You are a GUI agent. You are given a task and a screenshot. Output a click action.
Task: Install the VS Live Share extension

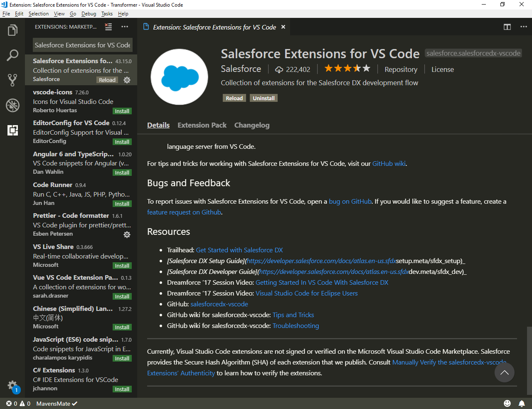point(122,266)
